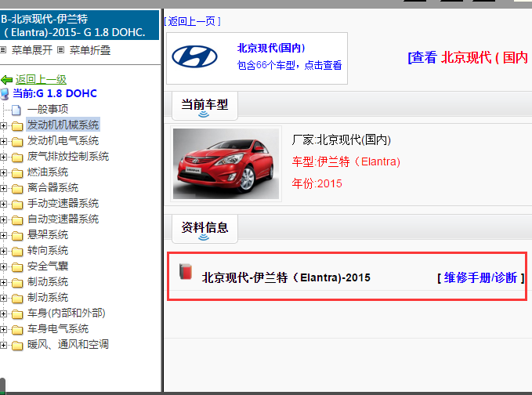The width and height of the screenshot is (532, 395).
Task: Click the folder icon for 安全气囊
Action: click(x=17, y=267)
